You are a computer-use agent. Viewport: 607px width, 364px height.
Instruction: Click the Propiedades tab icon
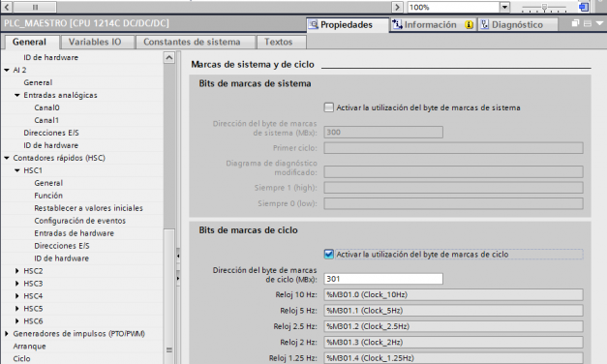point(313,25)
